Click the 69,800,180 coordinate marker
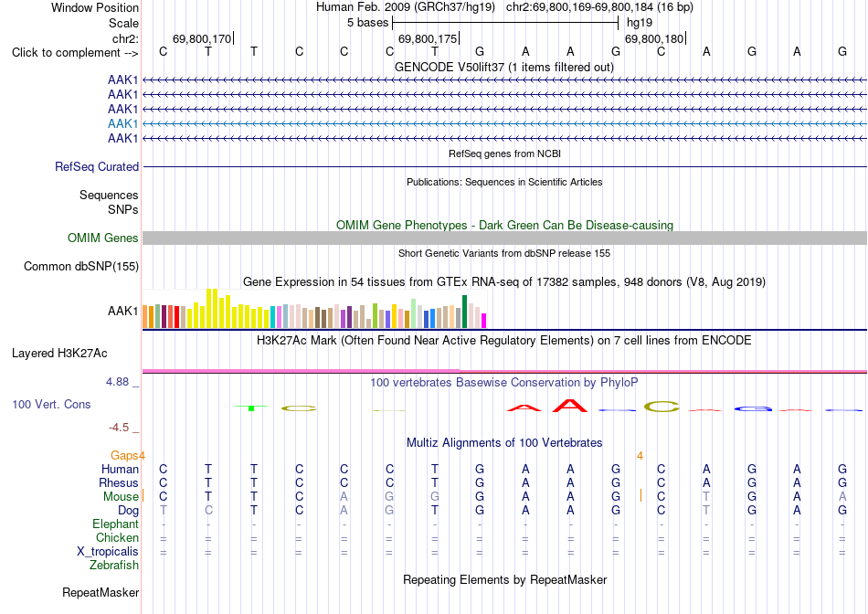Image resolution: width=868 pixels, height=614 pixels. pos(655,38)
